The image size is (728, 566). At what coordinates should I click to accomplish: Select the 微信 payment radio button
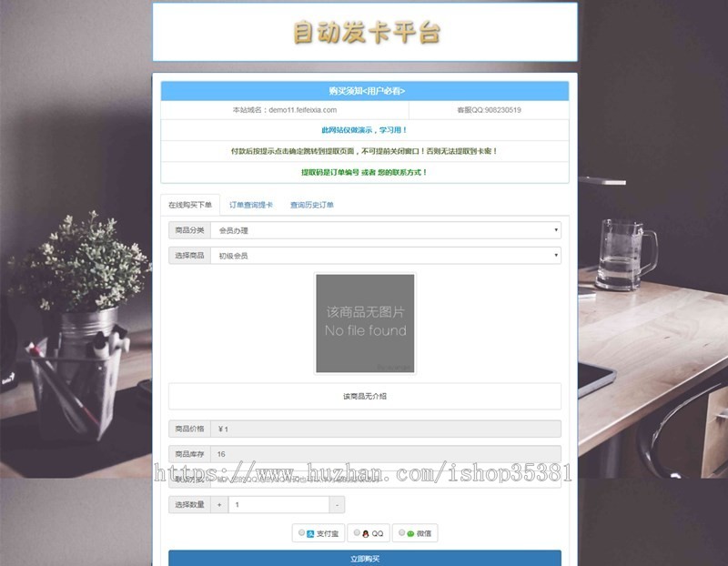(401, 532)
